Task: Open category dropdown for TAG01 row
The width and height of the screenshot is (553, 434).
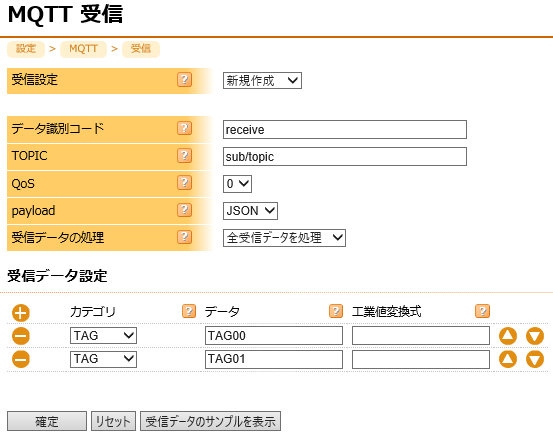Action: pos(103,359)
